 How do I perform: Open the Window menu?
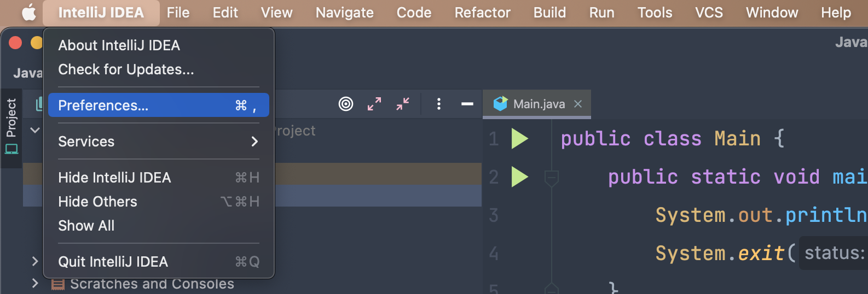pos(772,13)
